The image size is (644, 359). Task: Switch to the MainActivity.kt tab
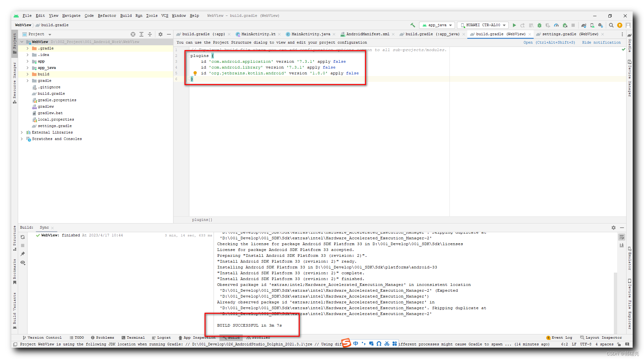point(257,34)
